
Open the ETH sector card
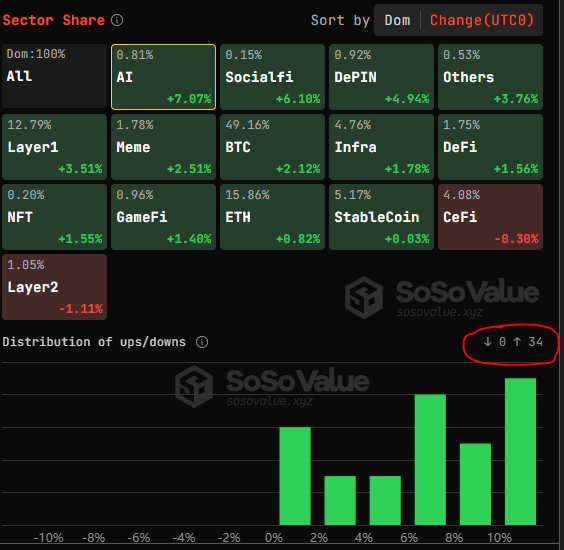(x=272, y=217)
